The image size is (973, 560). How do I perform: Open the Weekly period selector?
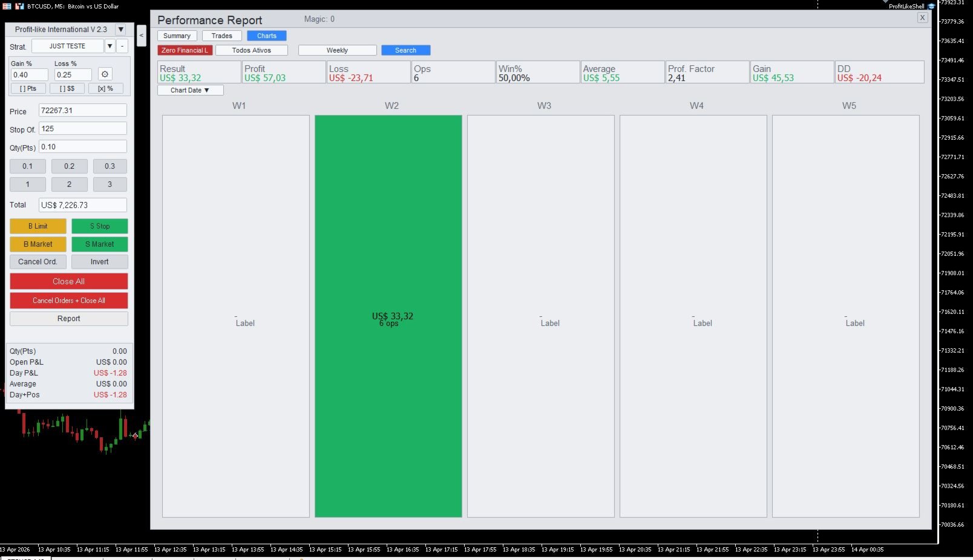pyautogui.click(x=337, y=50)
